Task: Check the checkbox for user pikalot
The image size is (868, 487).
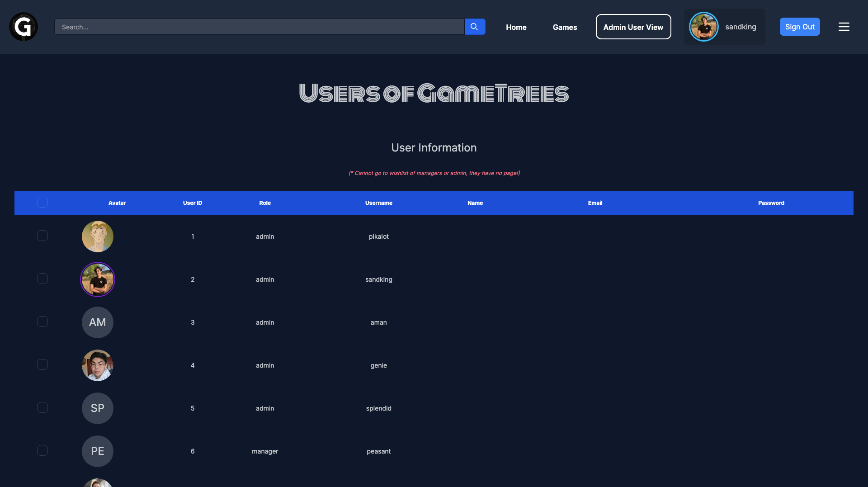Action: point(42,236)
